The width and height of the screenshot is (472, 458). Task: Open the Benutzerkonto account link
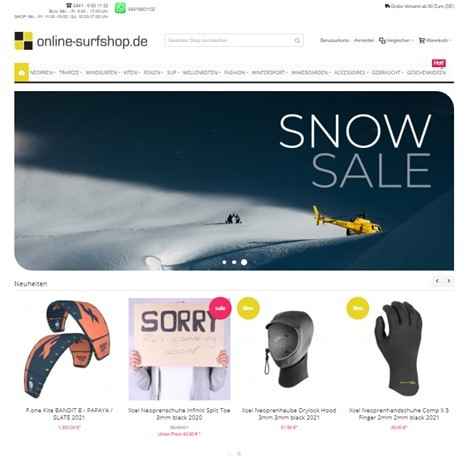(x=335, y=40)
